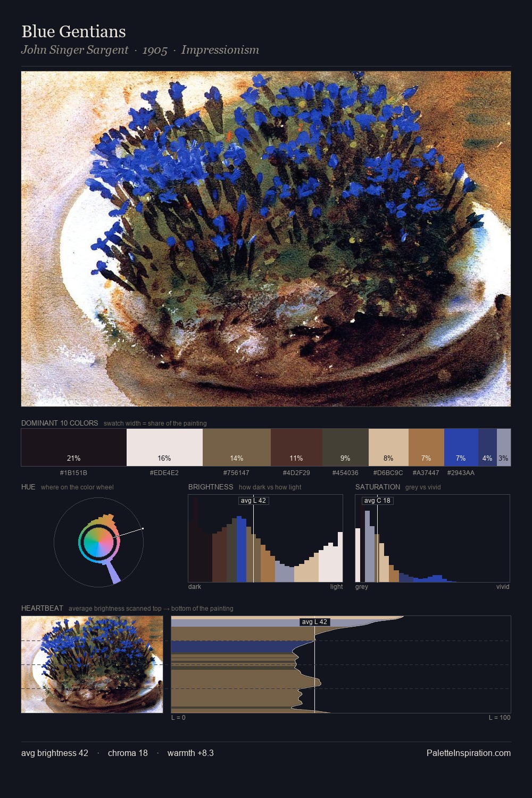
Task: Click the avg brightness 42 footer stat
Action: tap(55, 753)
